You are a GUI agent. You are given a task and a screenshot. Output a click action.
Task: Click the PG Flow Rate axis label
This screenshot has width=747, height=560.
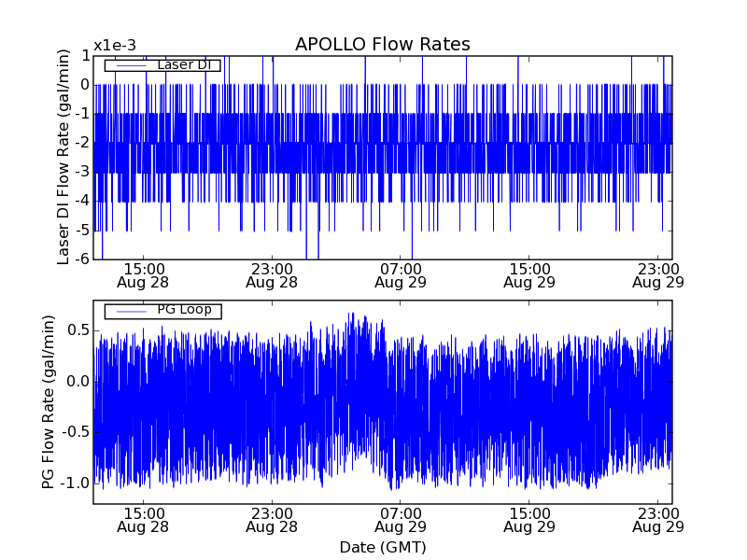[x=49, y=401]
